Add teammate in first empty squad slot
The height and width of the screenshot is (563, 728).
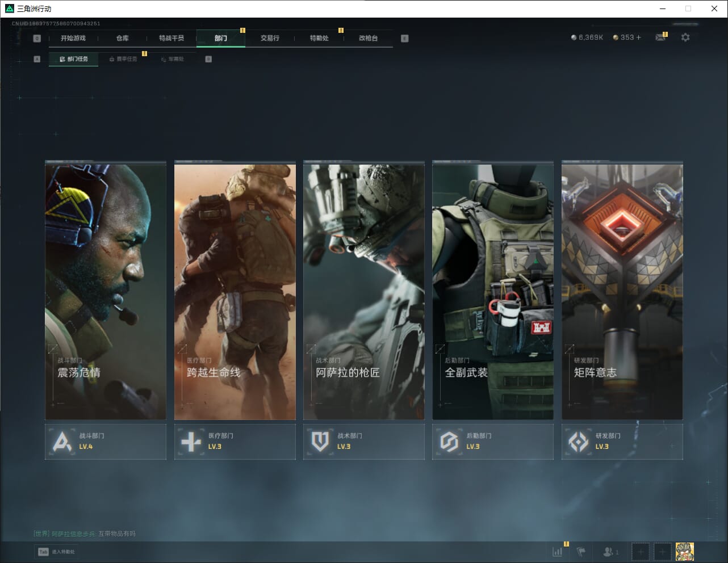(640, 551)
